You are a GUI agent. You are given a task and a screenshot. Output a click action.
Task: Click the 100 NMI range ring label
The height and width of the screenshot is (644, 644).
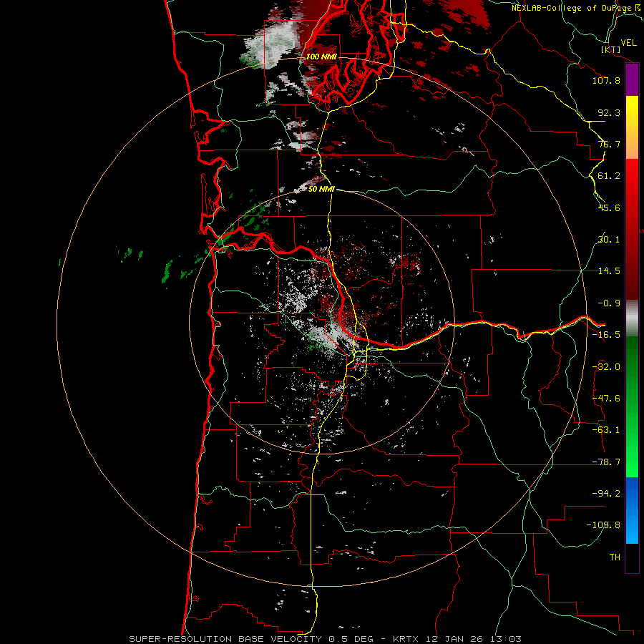321,57
